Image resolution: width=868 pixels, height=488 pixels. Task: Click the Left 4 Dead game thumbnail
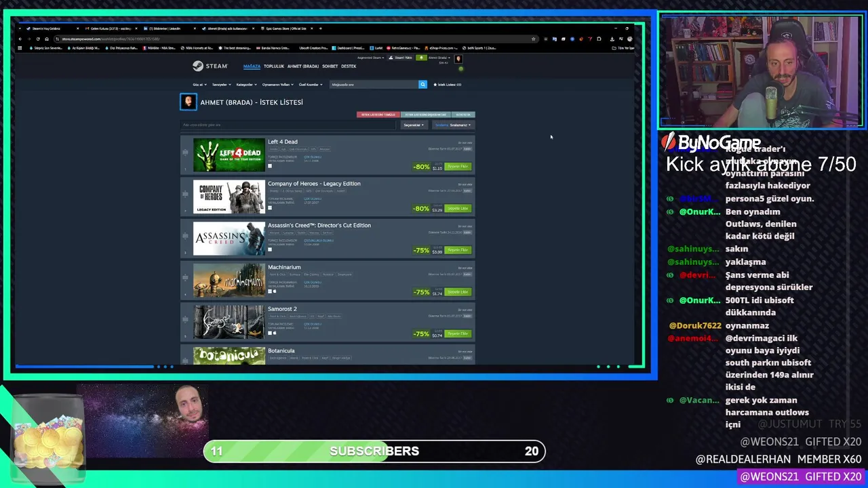229,155
